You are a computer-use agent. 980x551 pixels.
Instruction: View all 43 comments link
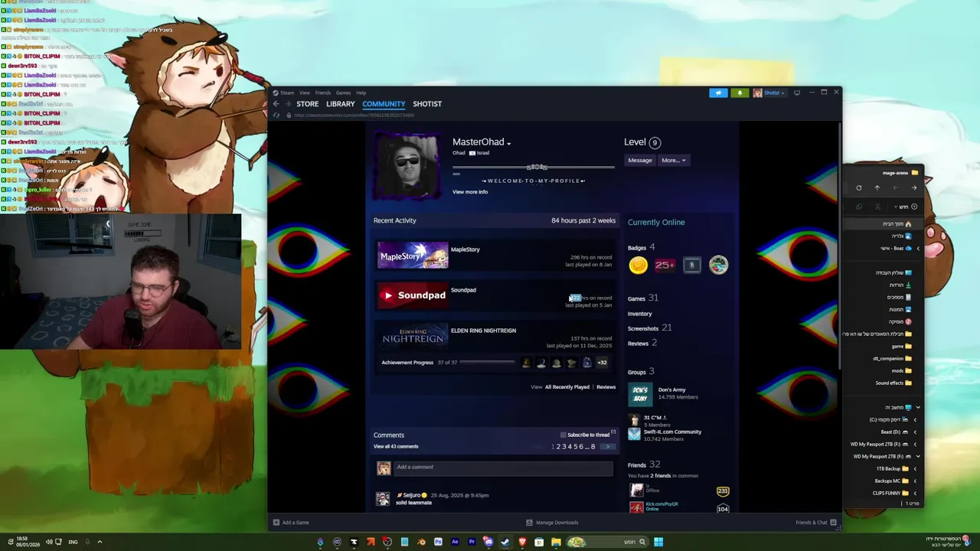(x=396, y=446)
